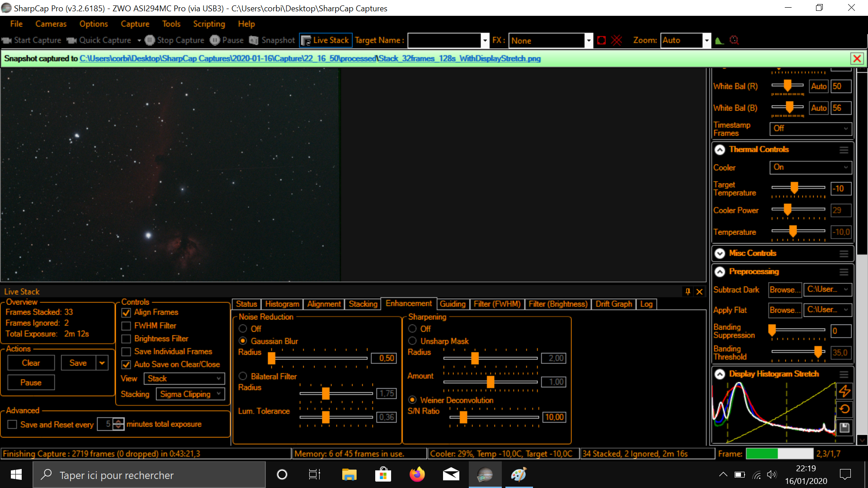The image size is (868, 488).
Task: Open File Explorer from taskbar
Action: 349,474
